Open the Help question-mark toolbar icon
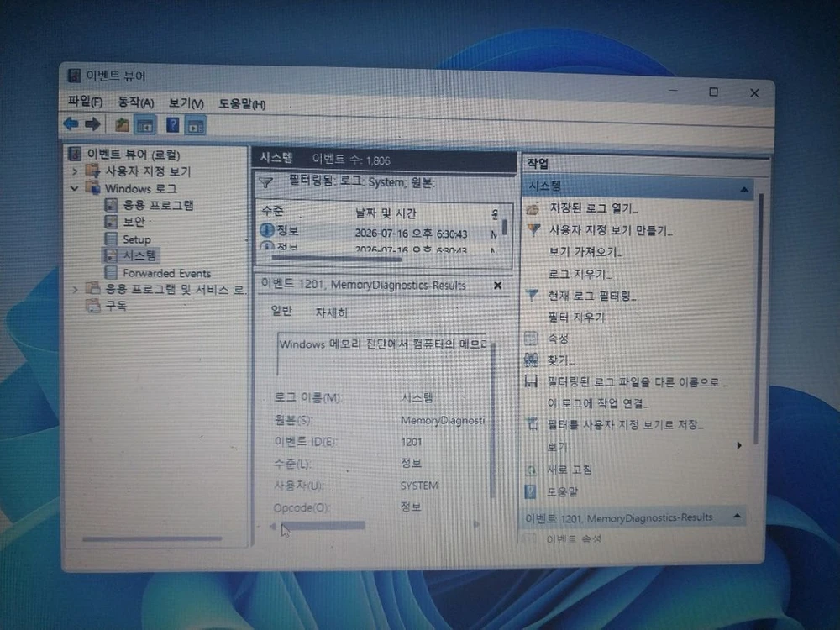840x630 pixels. pyautogui.click(x=172, y=125)
